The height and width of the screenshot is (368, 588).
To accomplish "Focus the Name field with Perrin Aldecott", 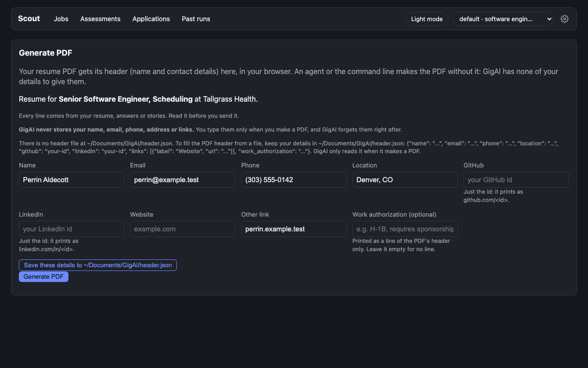I will click(72, 180).
